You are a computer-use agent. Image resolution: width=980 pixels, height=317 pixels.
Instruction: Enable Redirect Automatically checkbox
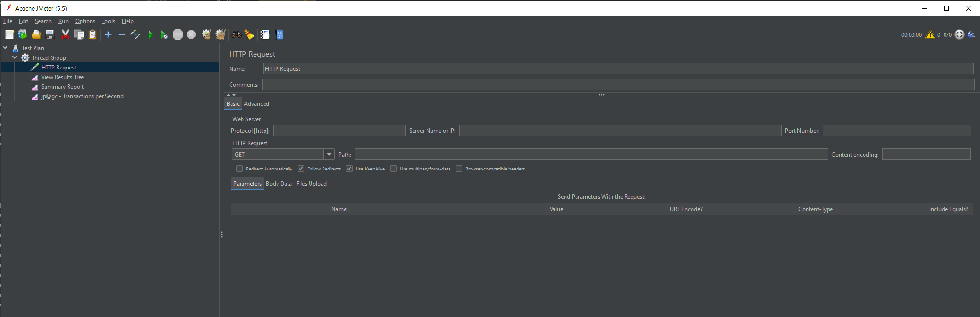(x=240, y=169)
